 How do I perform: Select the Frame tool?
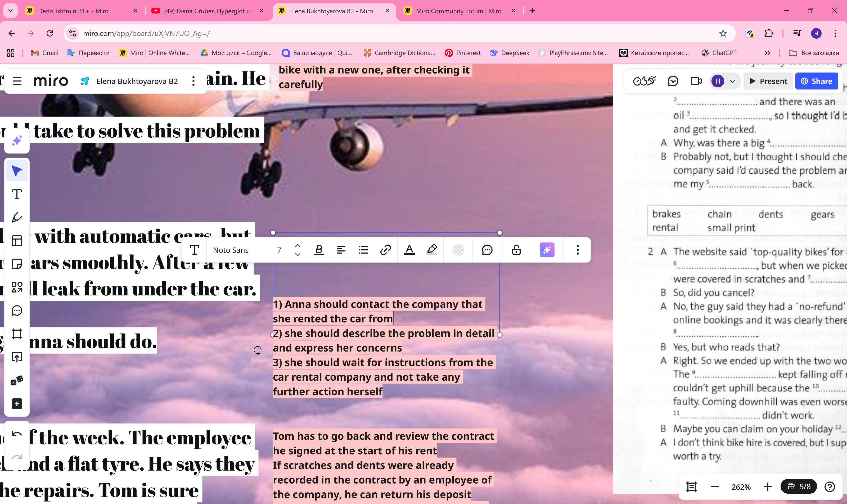(x=17, y=334)
